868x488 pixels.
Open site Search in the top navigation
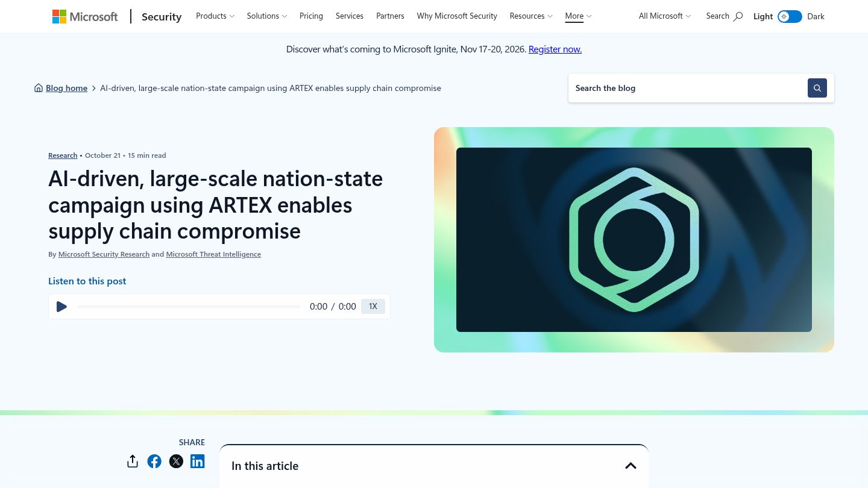(724, 16)
